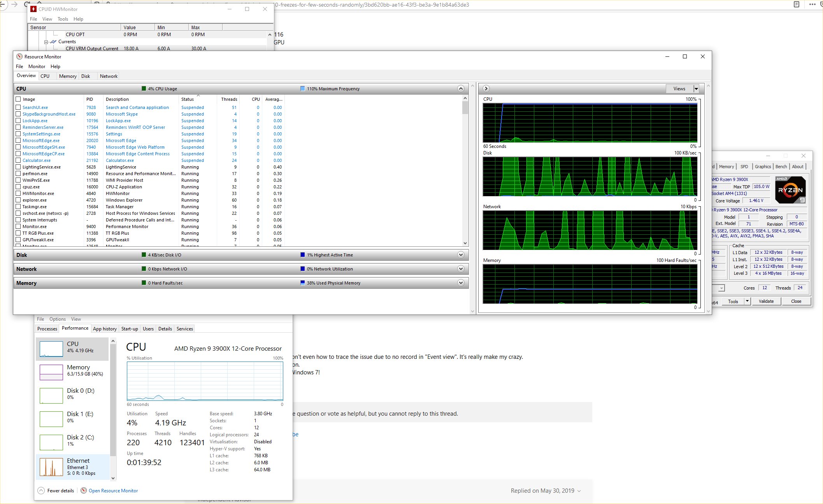Click the blue Network Utilization legend square
The width and height of the screenshot is (823, 504).
tap(303, 269)
